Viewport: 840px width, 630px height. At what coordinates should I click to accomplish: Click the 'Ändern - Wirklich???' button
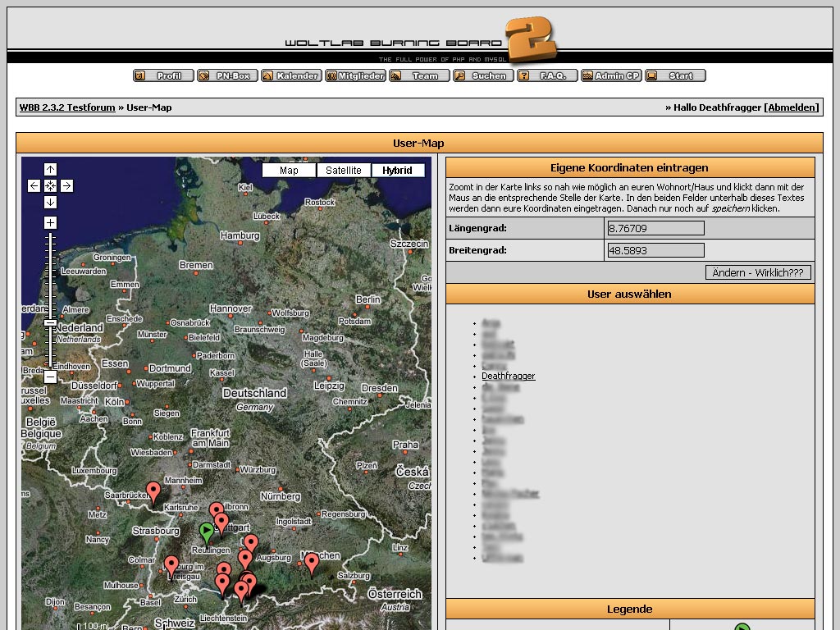[758, 272]
